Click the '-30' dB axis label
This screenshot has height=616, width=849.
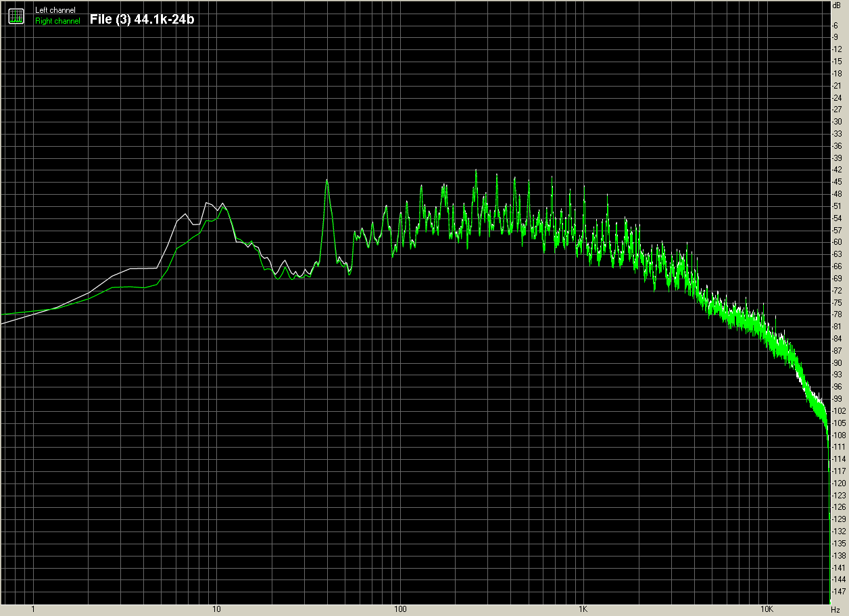(x=838, y=121)
